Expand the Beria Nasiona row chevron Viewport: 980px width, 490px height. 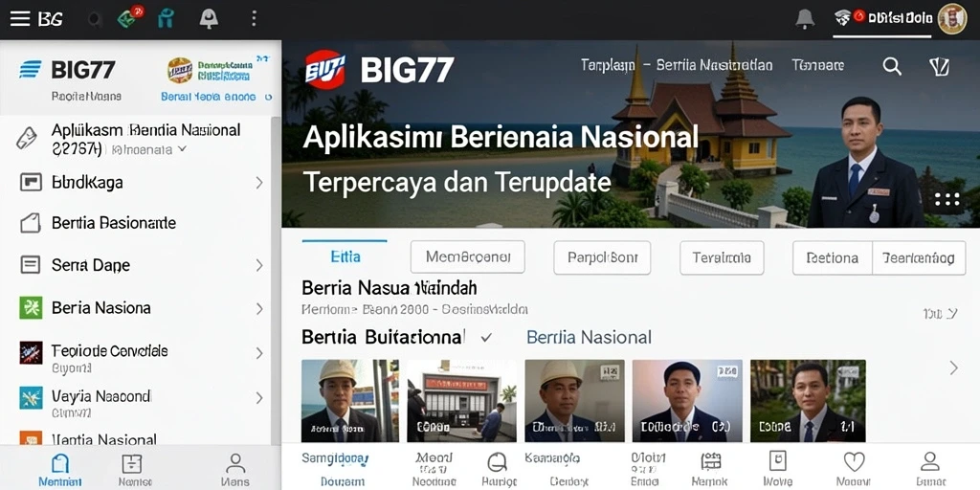click(x=258, y=308)
